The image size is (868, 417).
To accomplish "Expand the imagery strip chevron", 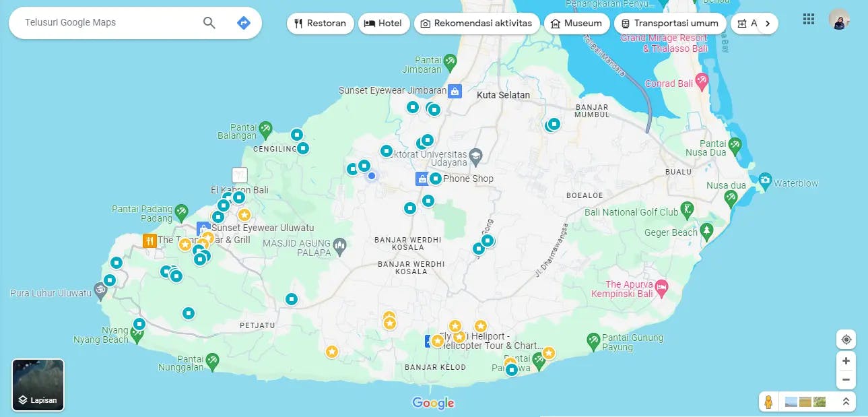I will 846,402.
